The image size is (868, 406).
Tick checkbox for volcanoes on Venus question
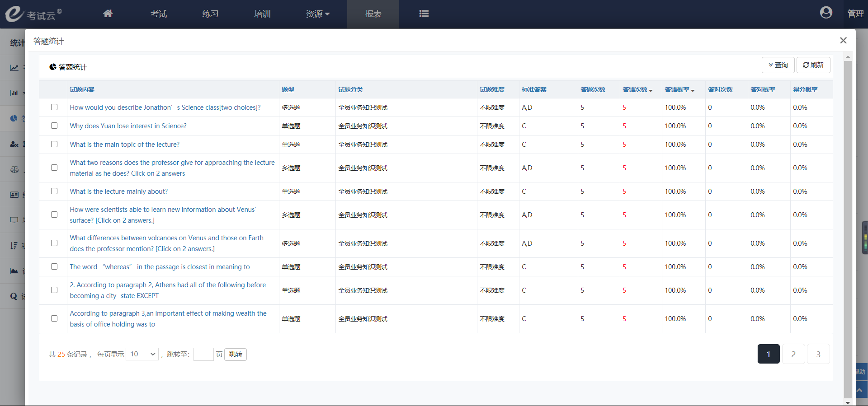coord(54,243)
